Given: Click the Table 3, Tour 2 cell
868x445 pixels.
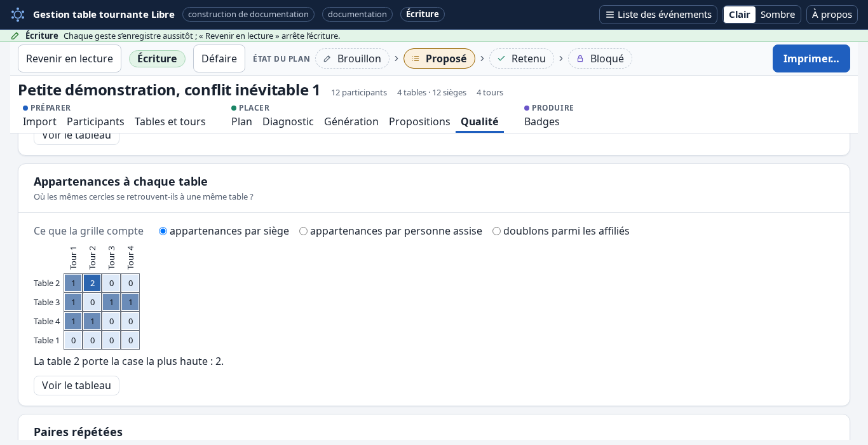Looking at the screenshot, I should [92, 302].
